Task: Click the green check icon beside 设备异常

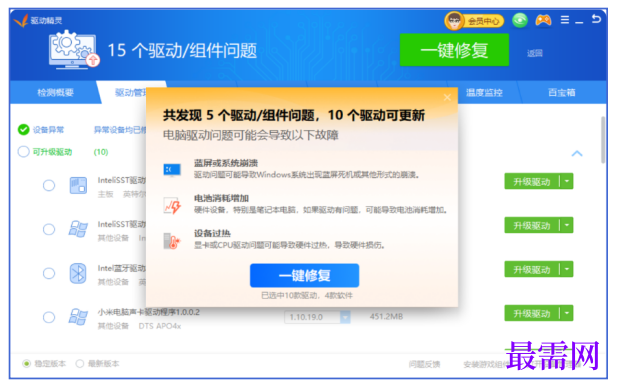Action: (x=24, y=129)
